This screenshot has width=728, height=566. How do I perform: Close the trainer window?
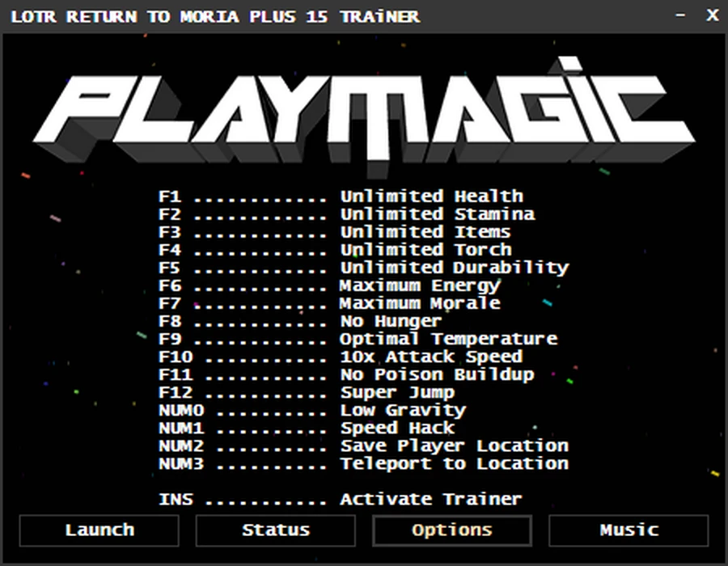tap(712, 16)
